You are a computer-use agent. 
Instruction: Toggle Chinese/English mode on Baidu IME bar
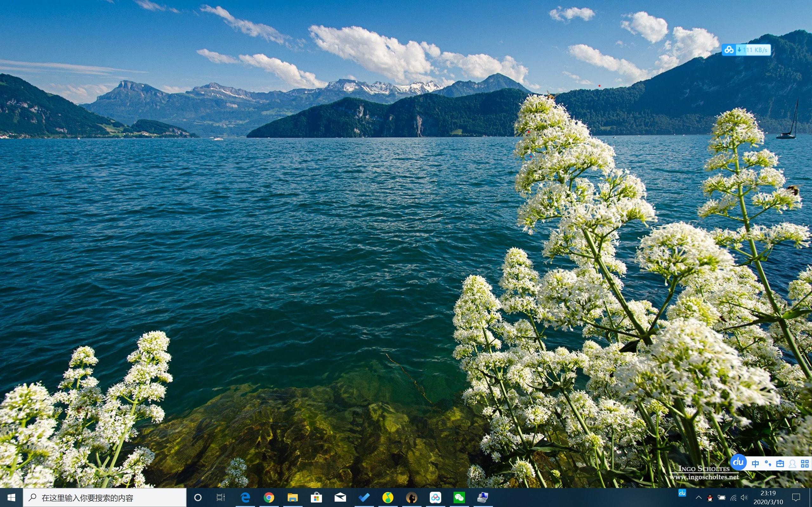(x=755, y=464)
